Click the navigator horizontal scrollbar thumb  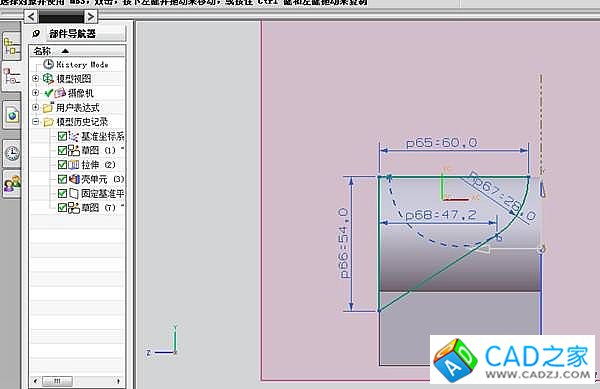tap(57, 381)
